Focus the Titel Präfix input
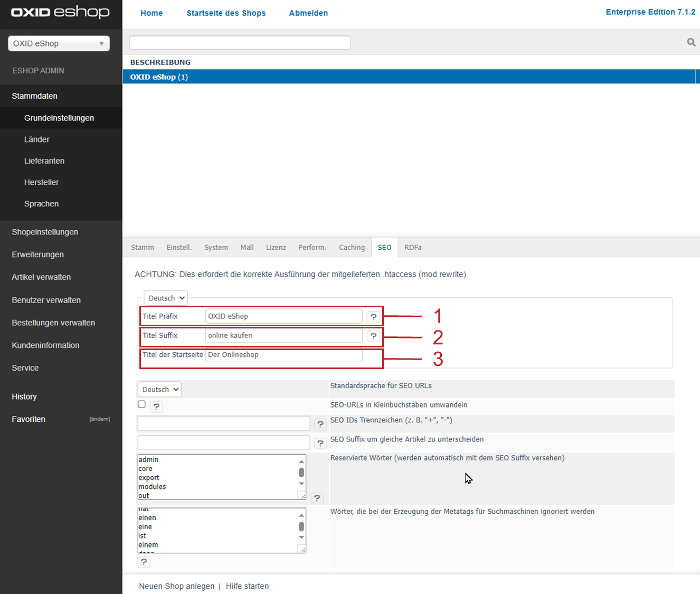 click(x=284, y=316)
